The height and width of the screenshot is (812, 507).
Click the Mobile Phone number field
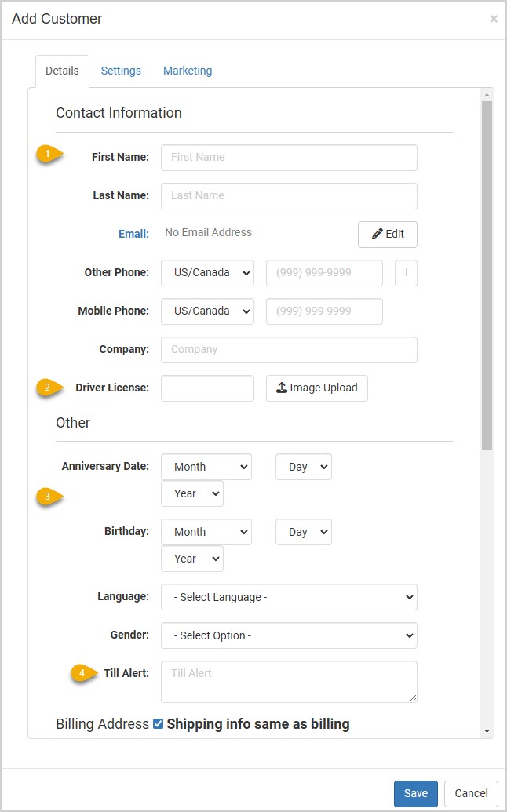(324, 311)
